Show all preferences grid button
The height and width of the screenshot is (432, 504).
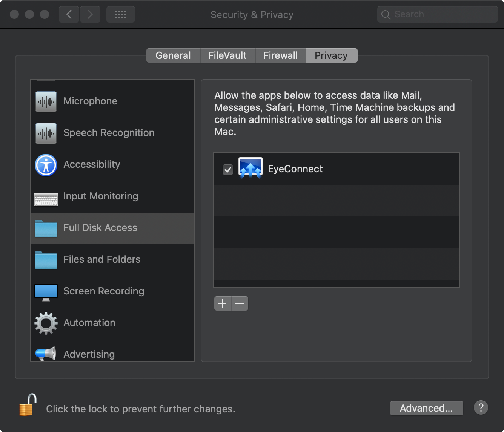[x=121, y=14]
